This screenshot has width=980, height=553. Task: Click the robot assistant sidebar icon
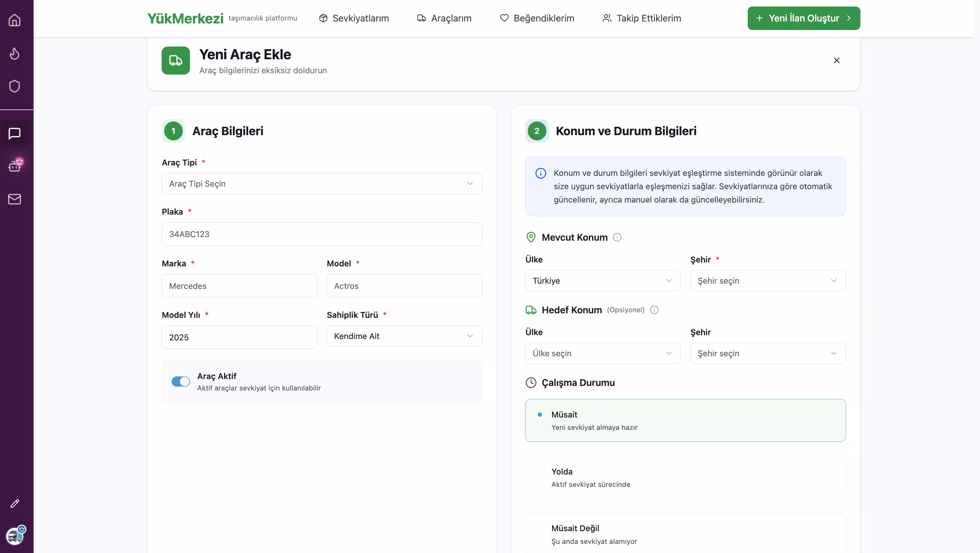pos(14,165)
